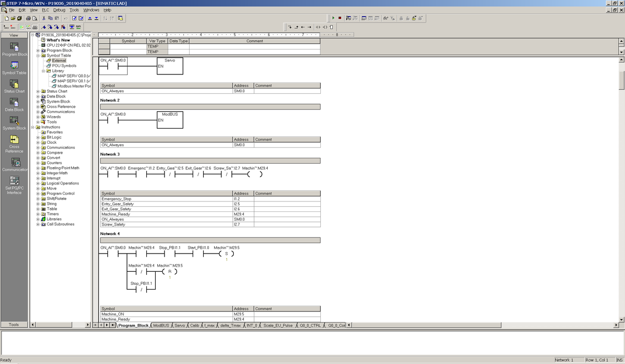
Task: Select What's New in project tree
Action: (x=58, y=40)
